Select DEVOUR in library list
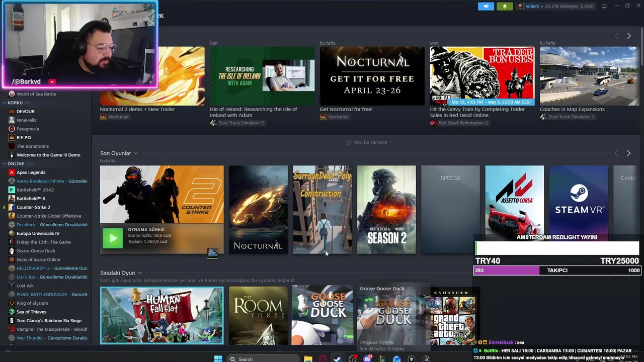 [26, 112]
